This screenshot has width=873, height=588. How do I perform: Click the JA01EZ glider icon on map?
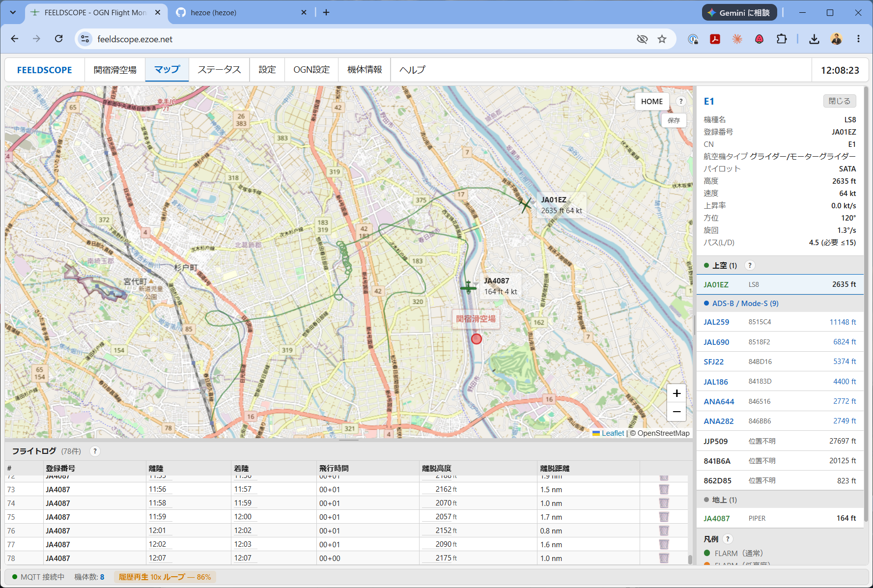coord(525,204)
